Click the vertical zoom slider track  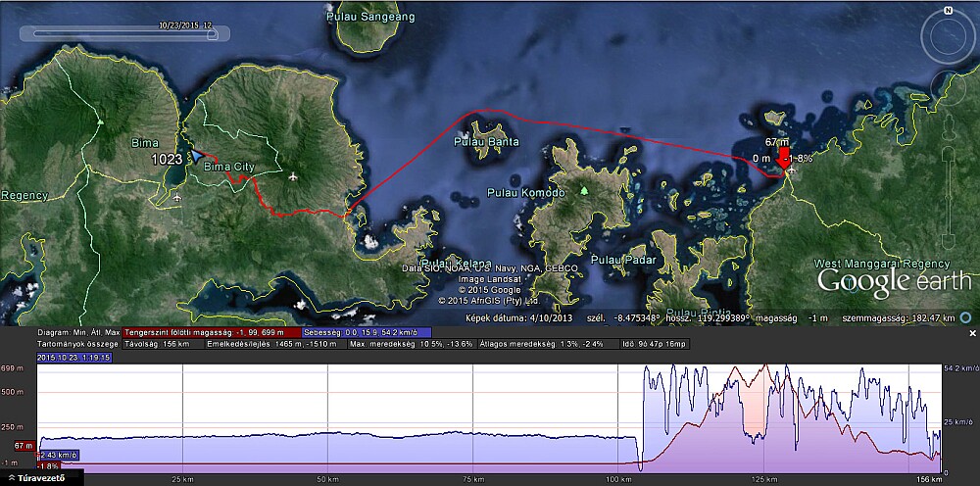tap(948, 196)
